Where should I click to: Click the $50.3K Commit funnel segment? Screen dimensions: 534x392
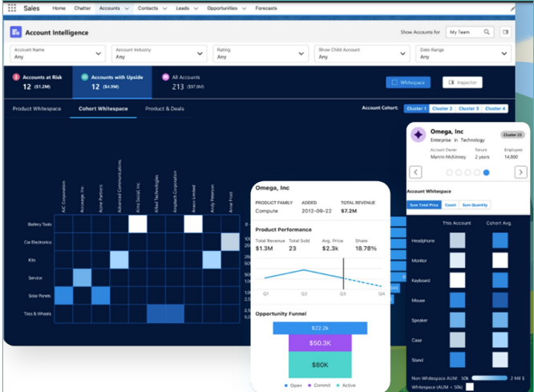point(320,342)
